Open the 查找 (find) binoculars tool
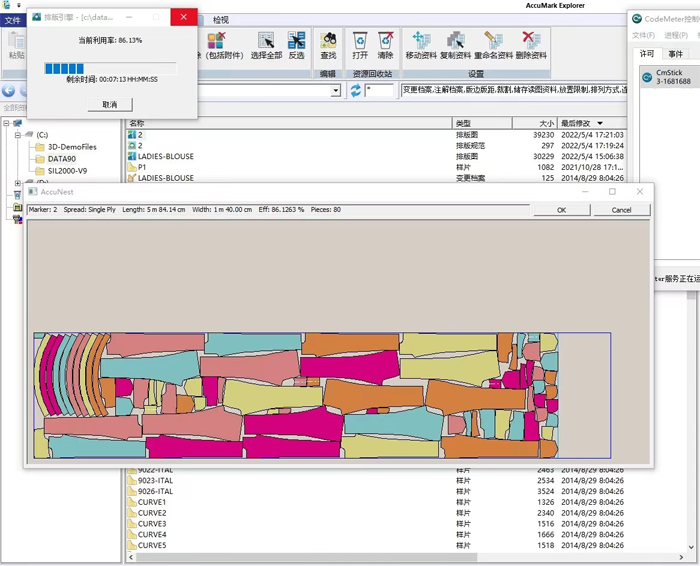The image size is (700, 566). [328, 40]
